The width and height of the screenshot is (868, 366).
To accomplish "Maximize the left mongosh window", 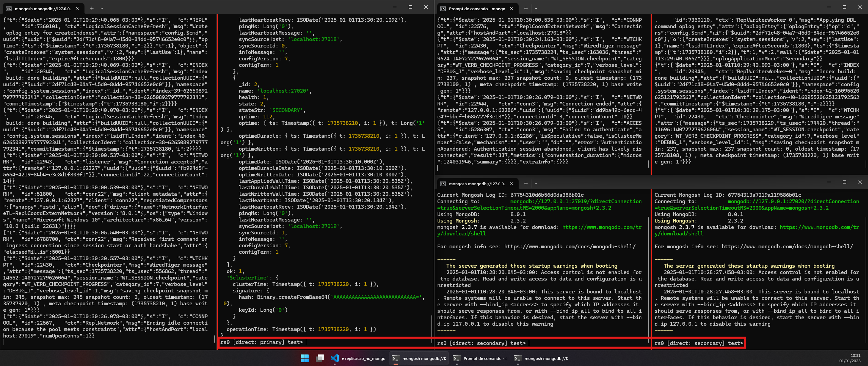I will pyautogui.click(x=410, y=7).
